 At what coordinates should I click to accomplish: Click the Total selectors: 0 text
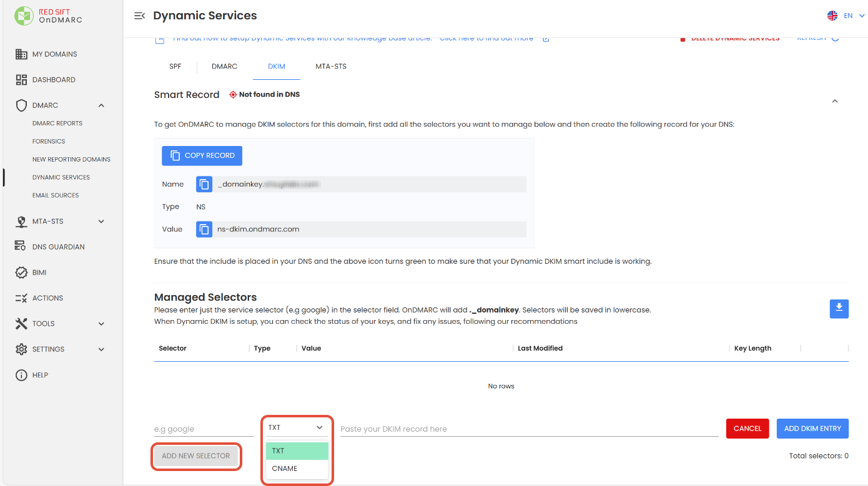click(x=819, y=456)
